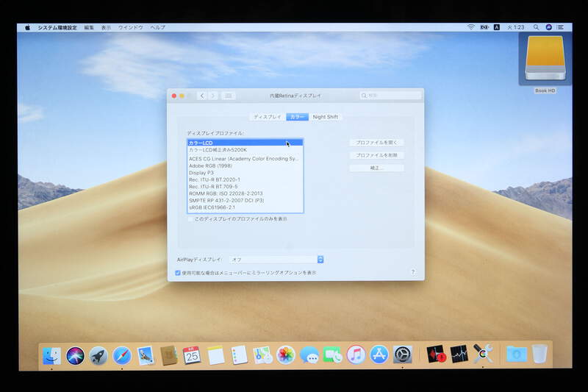
Task: Open the ヘルプ menu
Action: (157, 27)
